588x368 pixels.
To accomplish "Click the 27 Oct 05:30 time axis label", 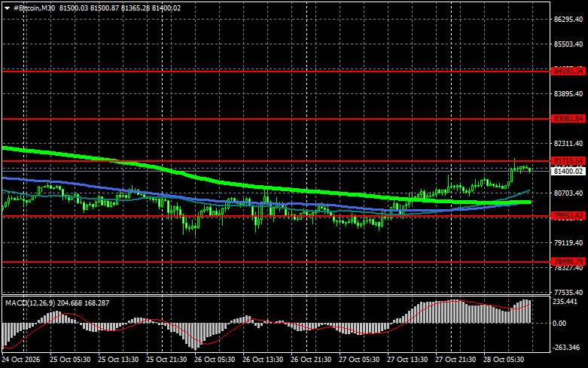I will click(x=359, y=360).
